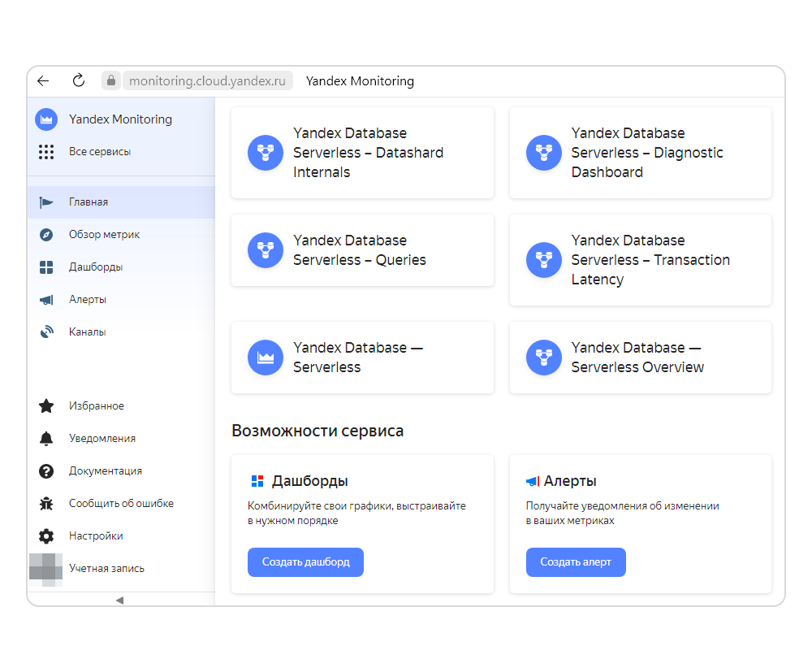This screenshot has height=672, width=812.
Task: Click the bell icon for Уведомления
Action: [x=46, y=439]
